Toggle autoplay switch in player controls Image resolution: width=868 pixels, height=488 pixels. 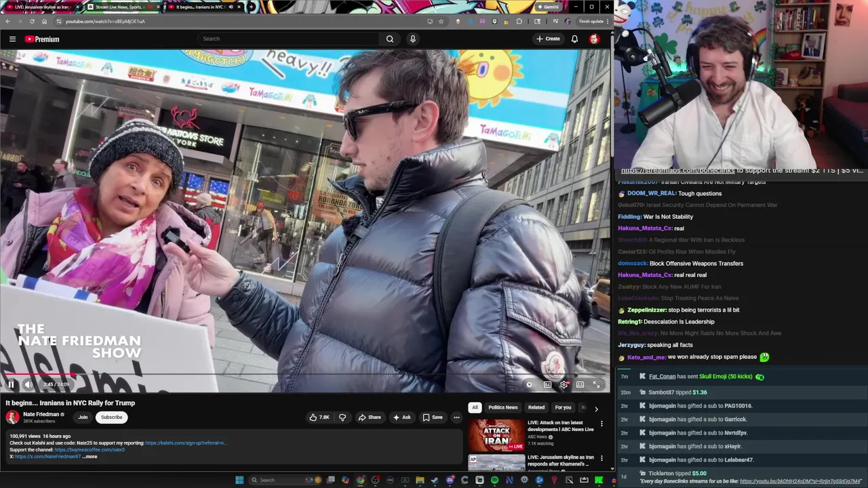point(529,384)
